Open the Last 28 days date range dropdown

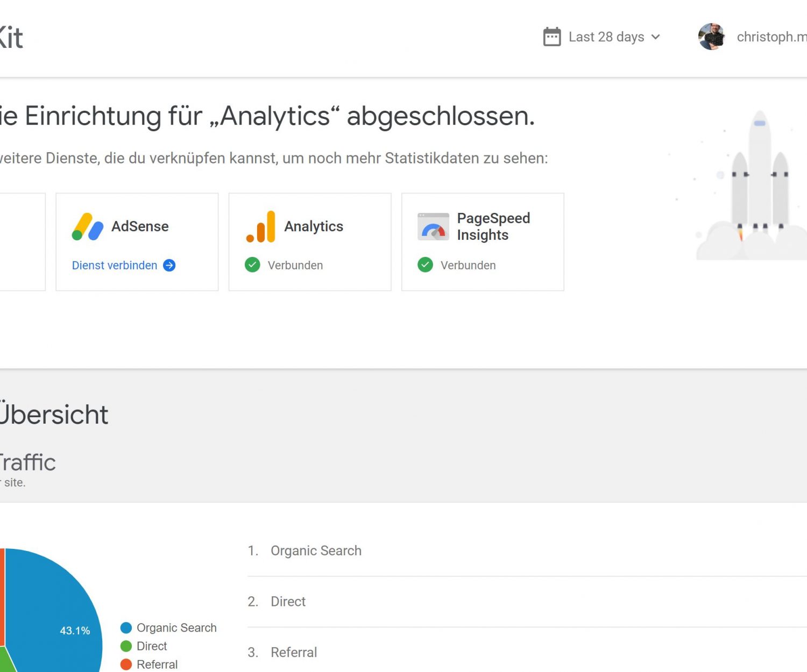[606, 37]
